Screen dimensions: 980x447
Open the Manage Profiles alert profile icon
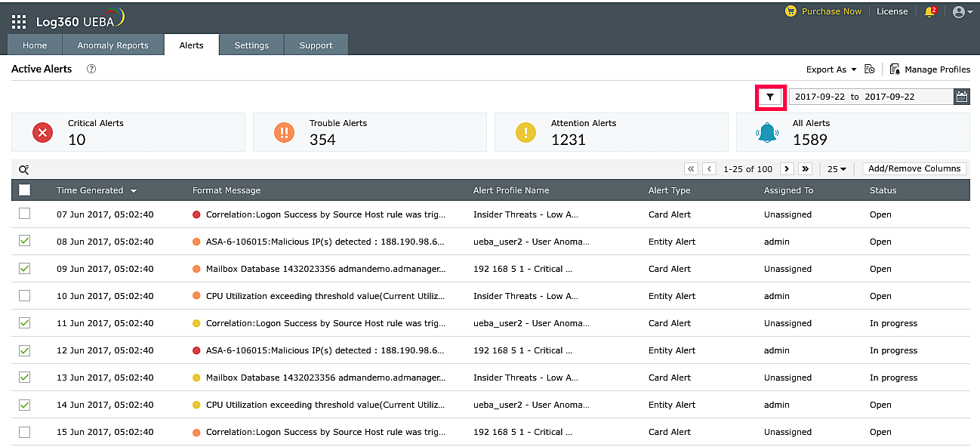894,69
